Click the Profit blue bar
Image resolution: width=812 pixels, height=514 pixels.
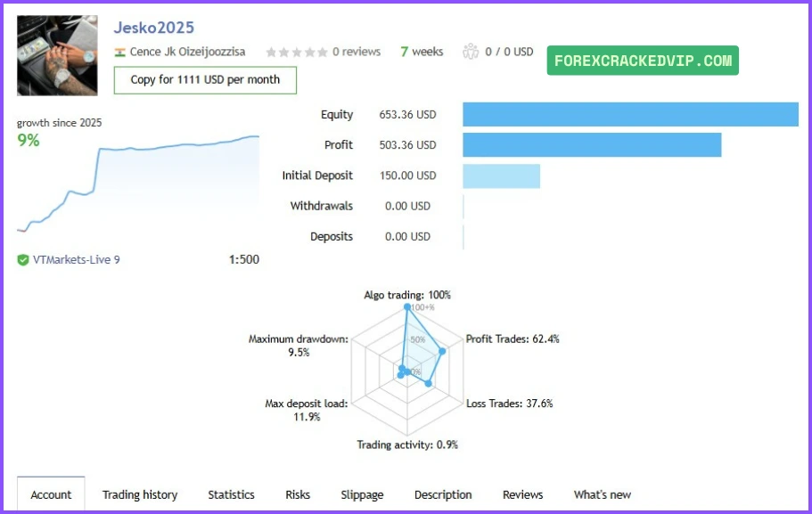point(592,145)
